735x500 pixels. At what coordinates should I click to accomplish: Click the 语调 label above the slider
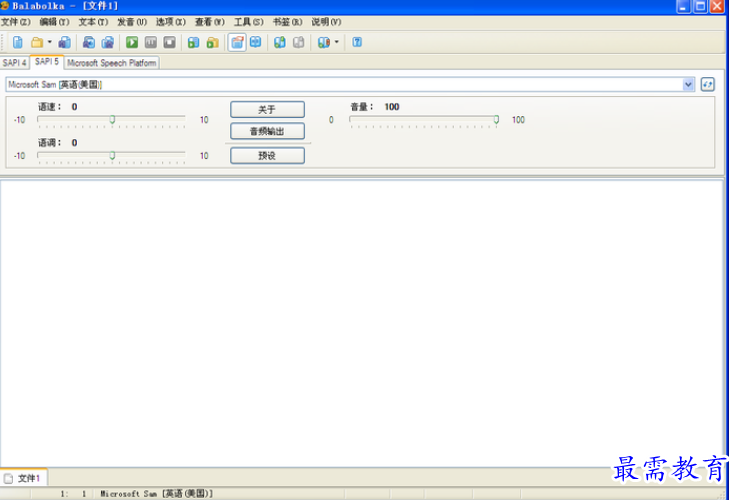(x=49, y=143)
